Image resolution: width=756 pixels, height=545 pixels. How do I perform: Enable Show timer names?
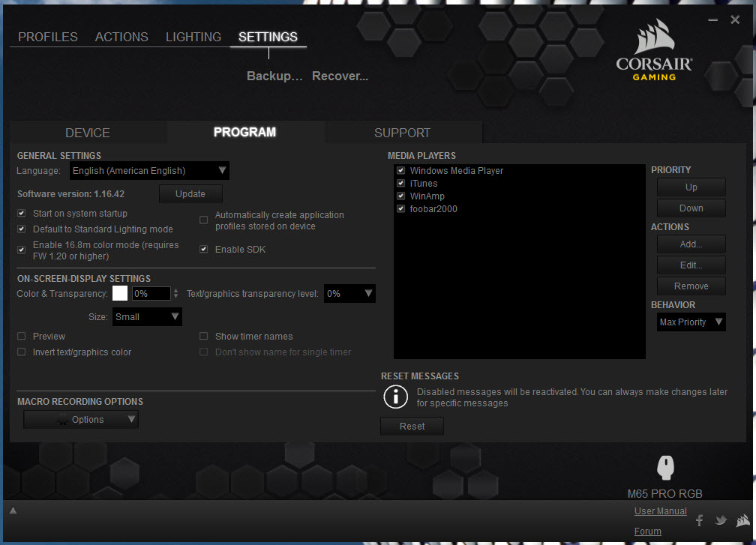click(204, 336)
